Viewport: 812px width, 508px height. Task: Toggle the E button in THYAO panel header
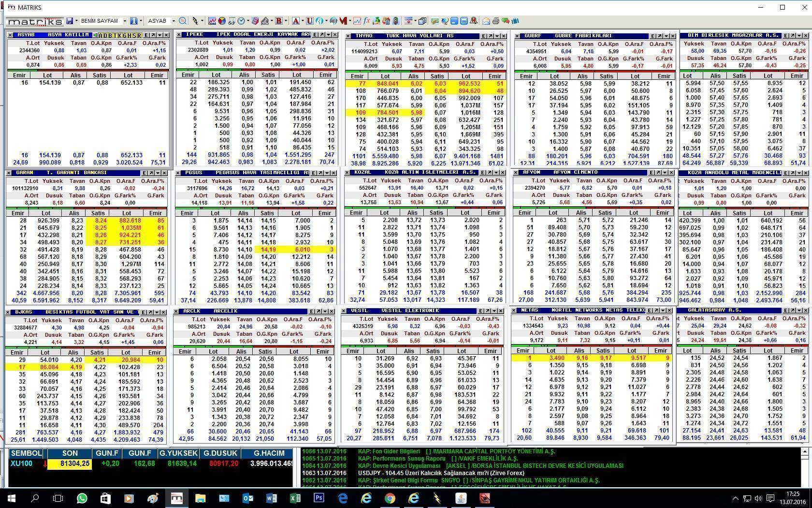coord(483,36)
